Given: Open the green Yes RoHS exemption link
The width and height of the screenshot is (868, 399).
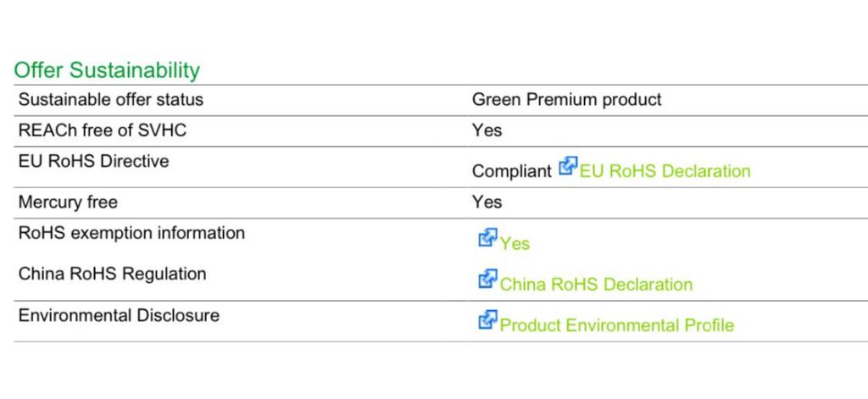Looking at the screenshot, I should click(x=515, y=244).
